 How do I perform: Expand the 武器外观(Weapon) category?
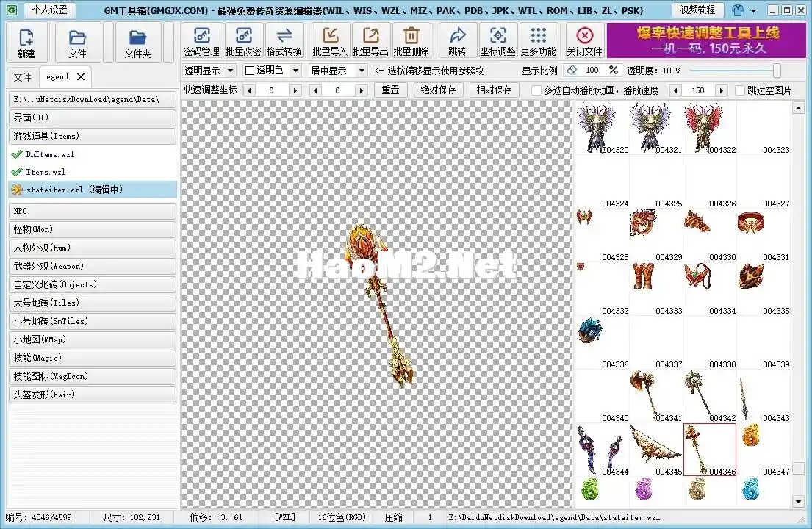click(x=93, y=266)
